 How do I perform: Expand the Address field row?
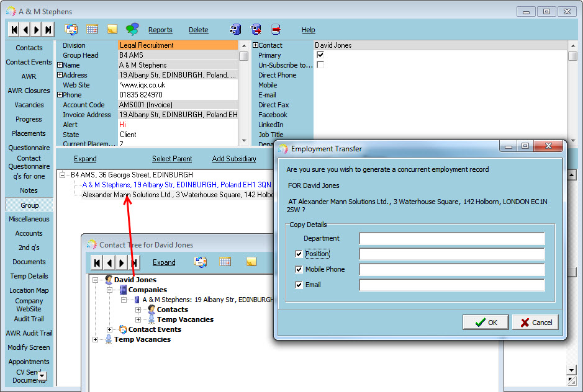pyautogui.click(x=60, y=75)
